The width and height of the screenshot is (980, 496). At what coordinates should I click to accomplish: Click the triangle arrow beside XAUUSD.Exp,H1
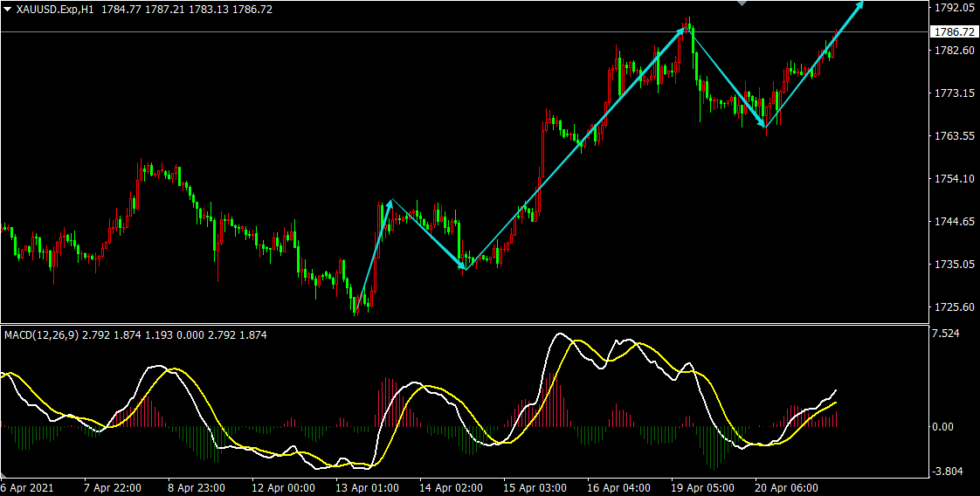point(8,9)
